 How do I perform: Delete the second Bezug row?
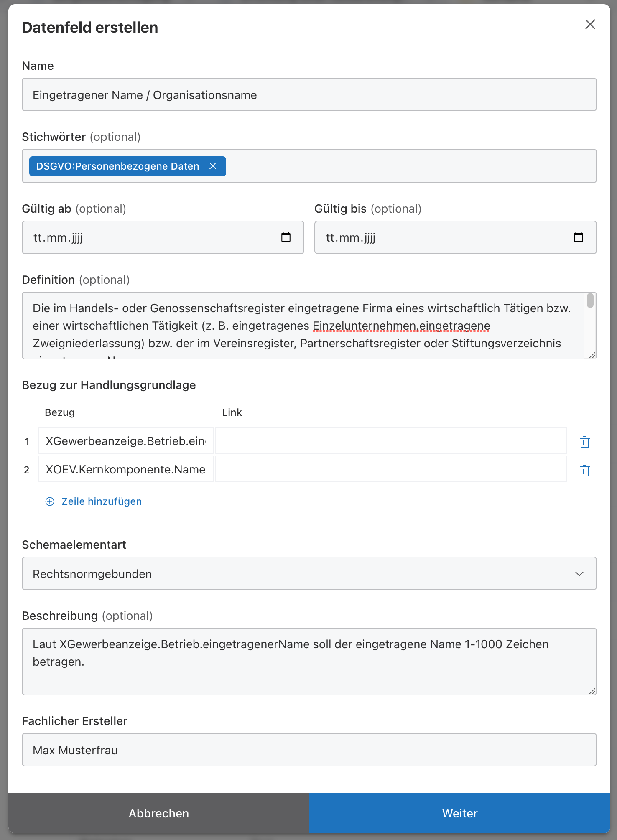tap(584, 470)
